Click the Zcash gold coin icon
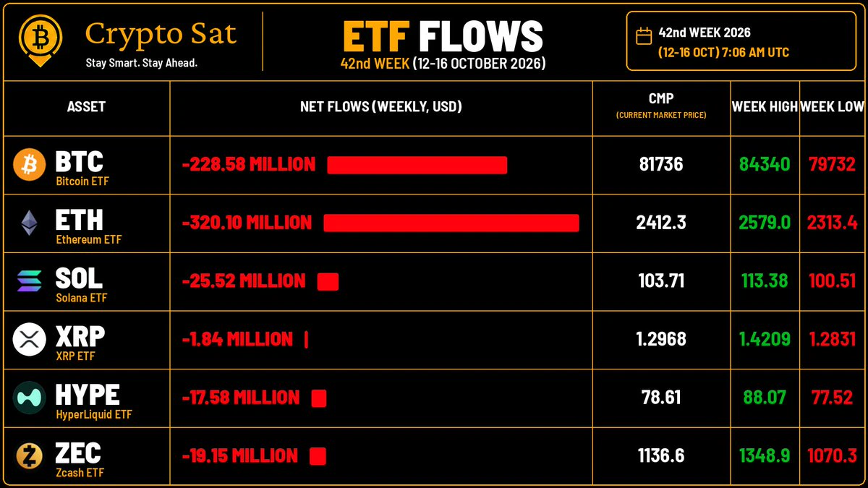Screen dimensions: 868x488 point(30,456)
